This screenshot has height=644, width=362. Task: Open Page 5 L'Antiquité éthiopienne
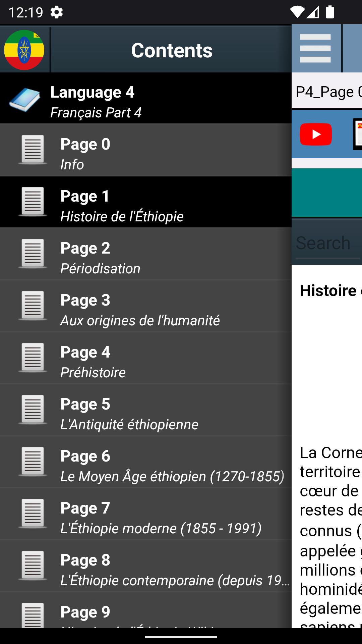[x=146, y=410]
